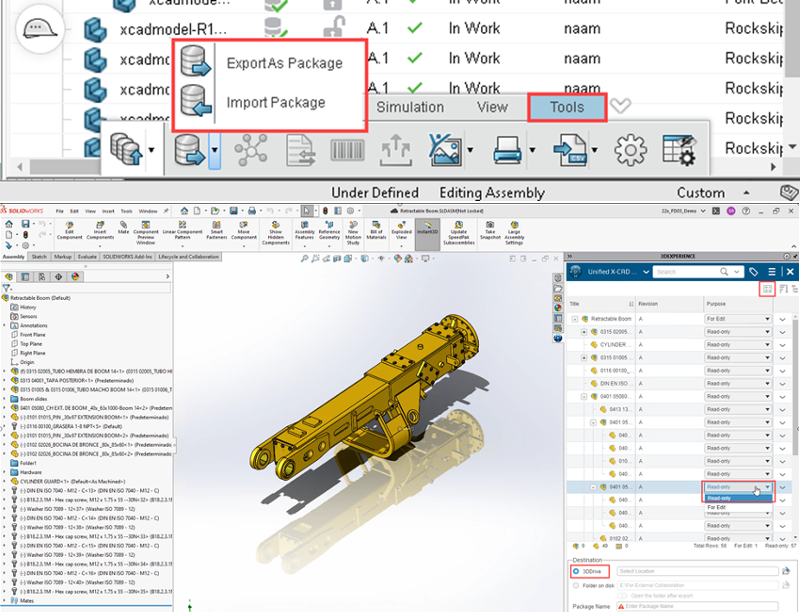The width and height of the screenshot is (800, 612).
Task: Open the Tools tab
Action: [x=567, y=107]
